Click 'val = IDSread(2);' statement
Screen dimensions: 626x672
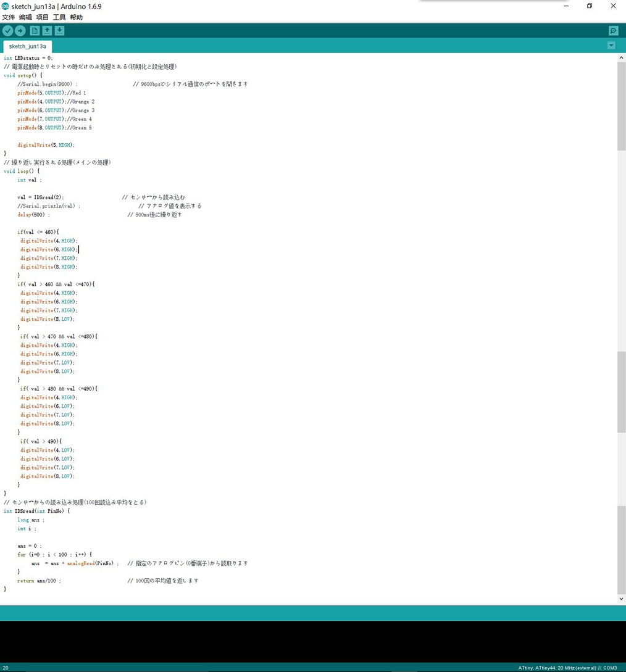[41, 197]
